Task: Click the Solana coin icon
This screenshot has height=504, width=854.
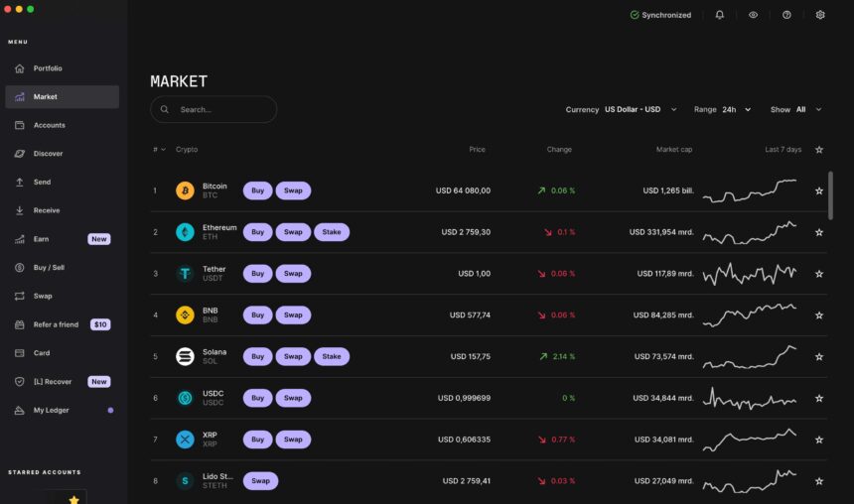Action: [185, 356]
